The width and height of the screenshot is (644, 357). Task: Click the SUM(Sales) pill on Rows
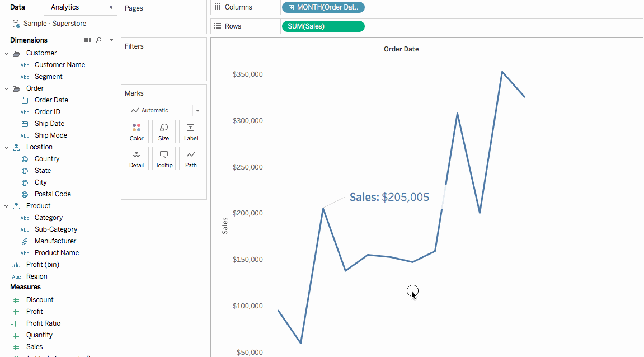[323, 26]
